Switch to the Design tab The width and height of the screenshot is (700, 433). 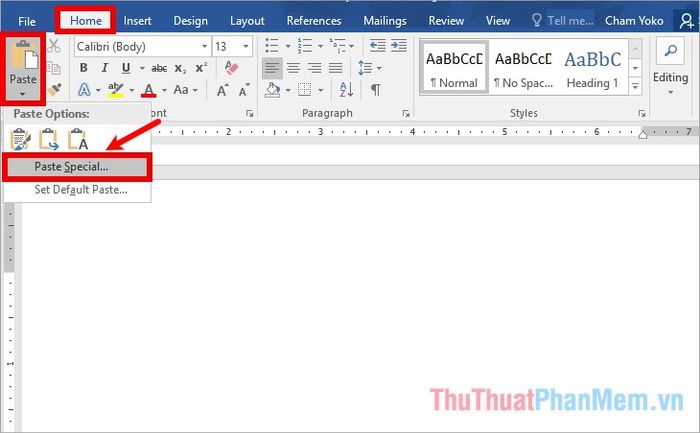point(191,21)
